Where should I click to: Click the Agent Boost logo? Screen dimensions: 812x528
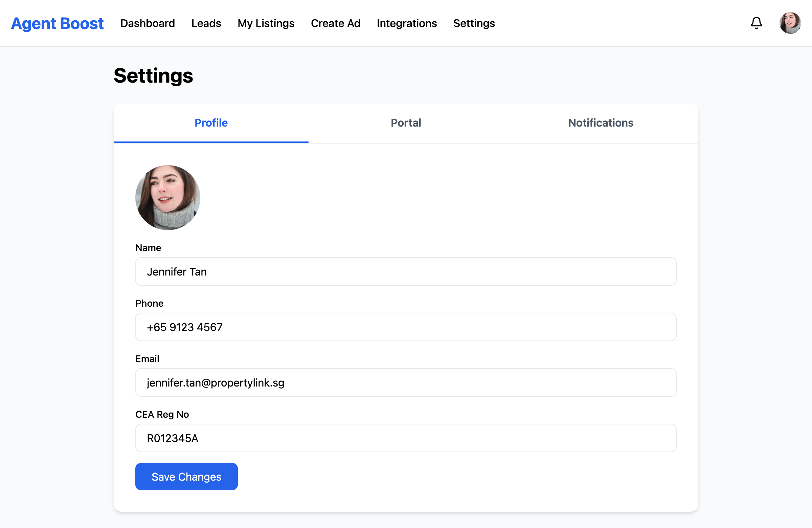57,24
